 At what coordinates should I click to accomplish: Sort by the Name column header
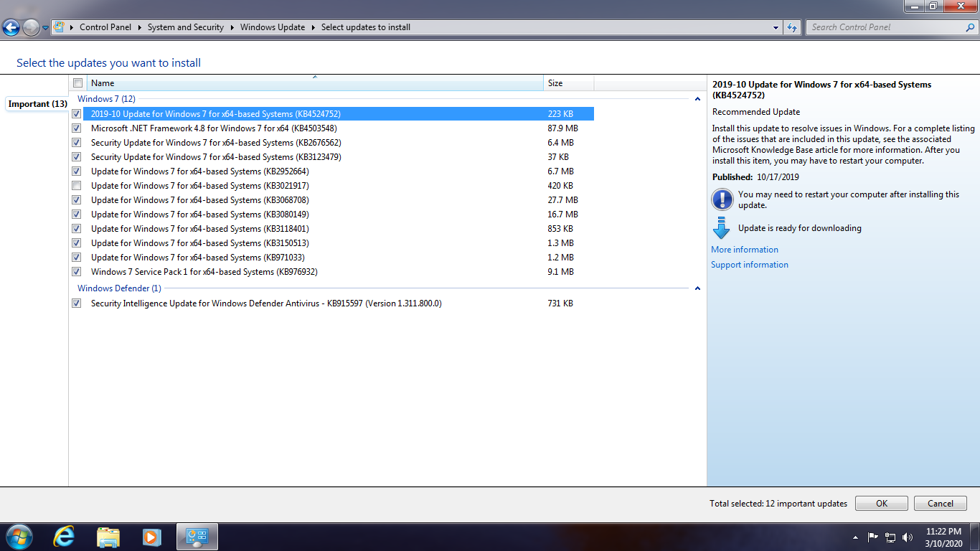click(x=315, y=83)
